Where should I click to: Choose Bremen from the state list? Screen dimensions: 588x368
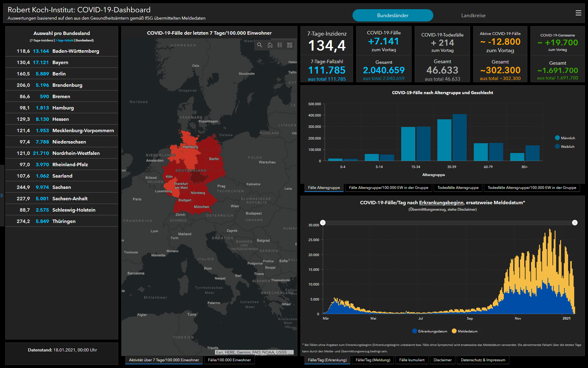(x=62, y=96)
